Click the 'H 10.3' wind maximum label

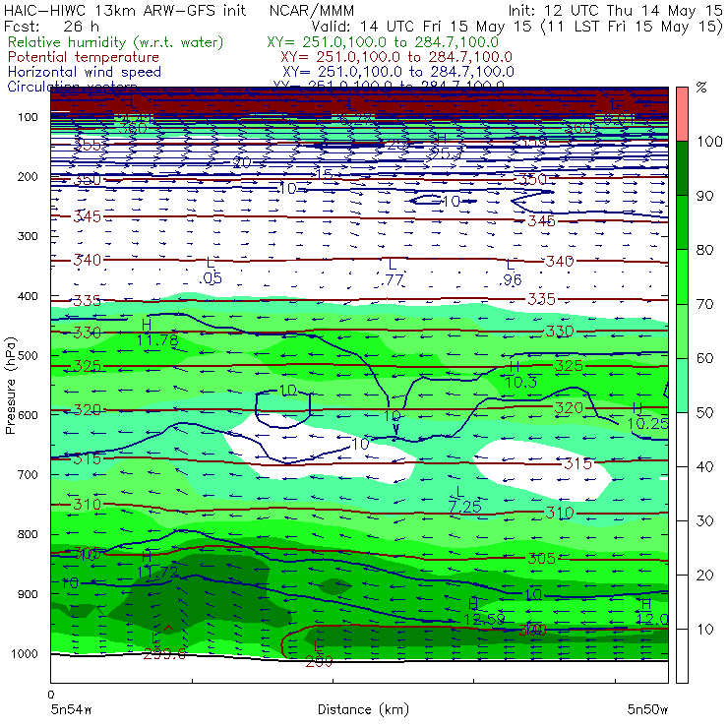click(x=520, y=374)
